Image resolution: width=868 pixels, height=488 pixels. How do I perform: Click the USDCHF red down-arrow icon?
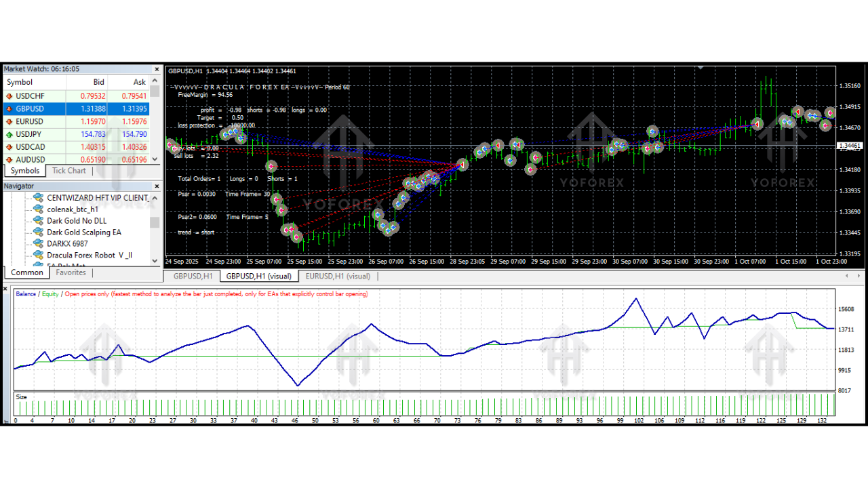click(9, 96)
